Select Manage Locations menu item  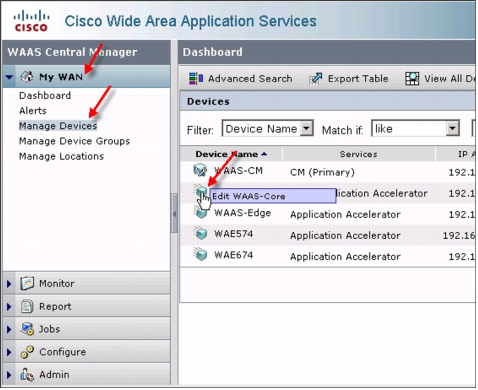coord(61,156)
